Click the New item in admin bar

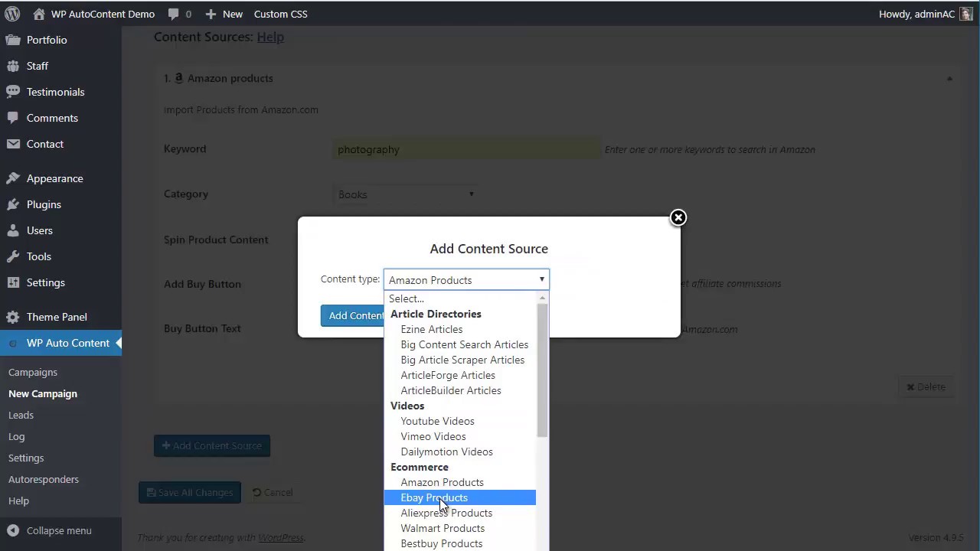click(x=224, y=14)
